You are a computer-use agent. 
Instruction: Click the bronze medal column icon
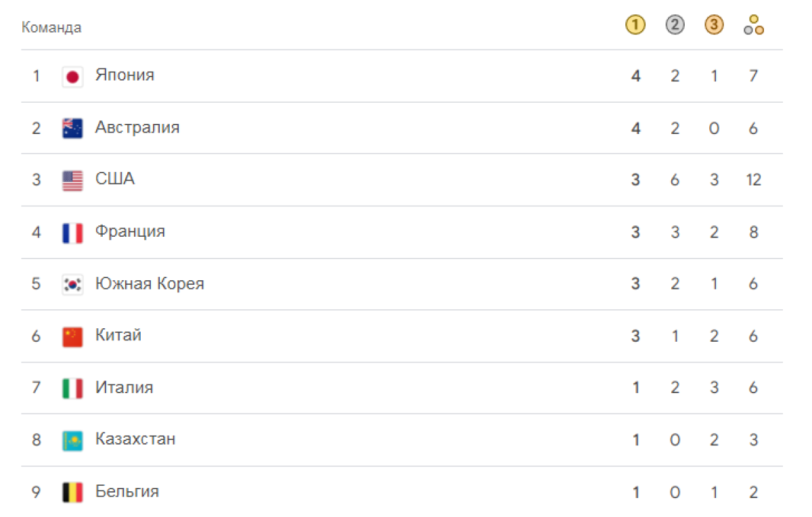click(x=714, y=26)
